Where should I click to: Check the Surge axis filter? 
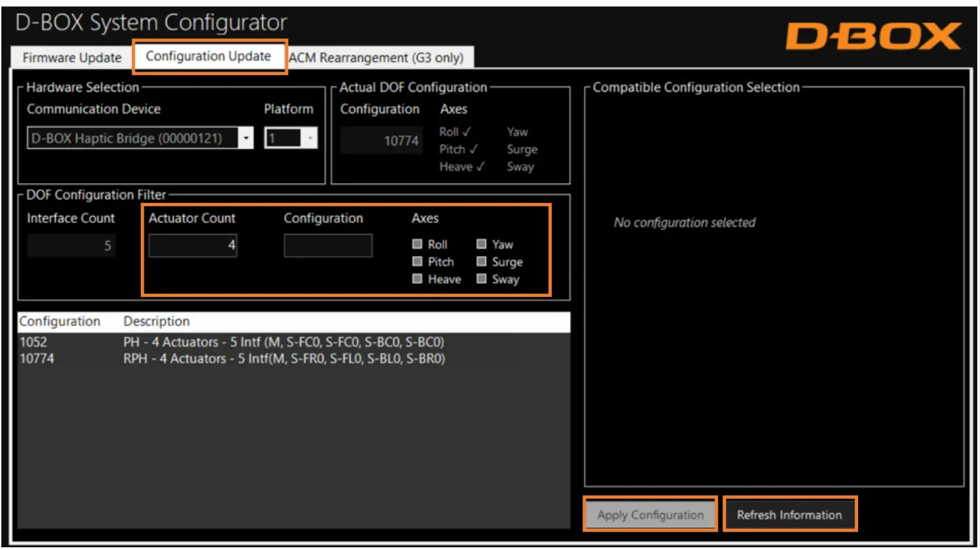(481, 261)
